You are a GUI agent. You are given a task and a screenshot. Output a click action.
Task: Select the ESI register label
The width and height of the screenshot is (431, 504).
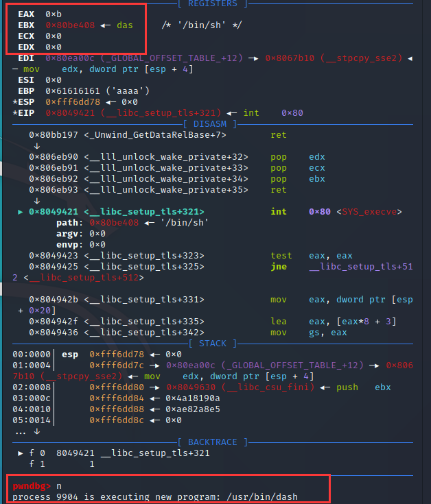coord(26,80)
